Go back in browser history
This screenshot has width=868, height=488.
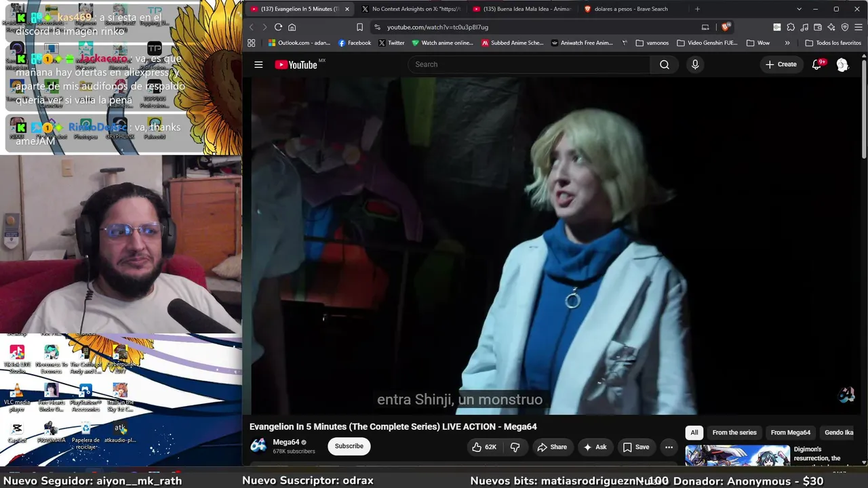click(x=251, y=27)
